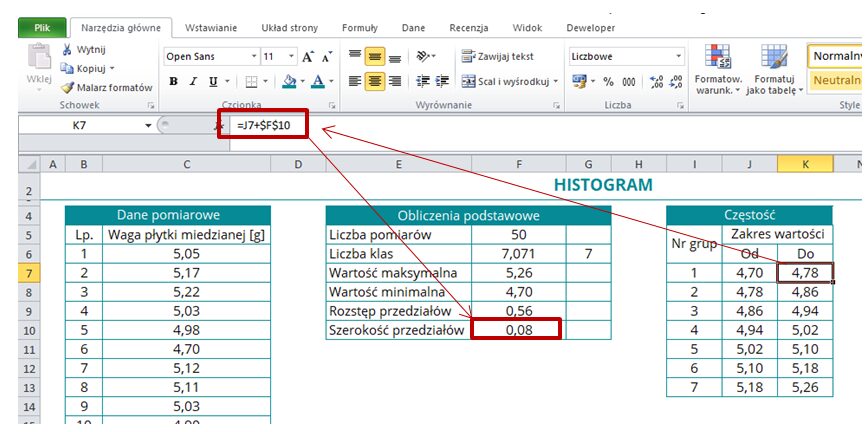Expand the underline style dropdown arrow
868x432 pixels.
point(227,82)
